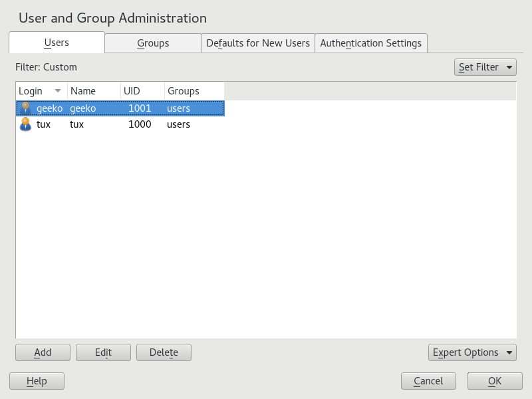
Task: Open the Authentication Settings tab
Action: [x=370, y=43]
